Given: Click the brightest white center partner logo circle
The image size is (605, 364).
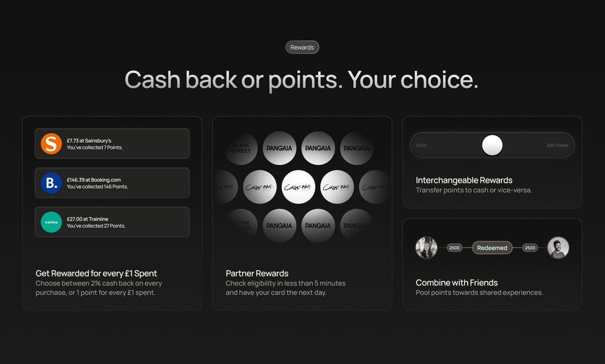Looking at the screenshot, I should [x=299, y=187].
